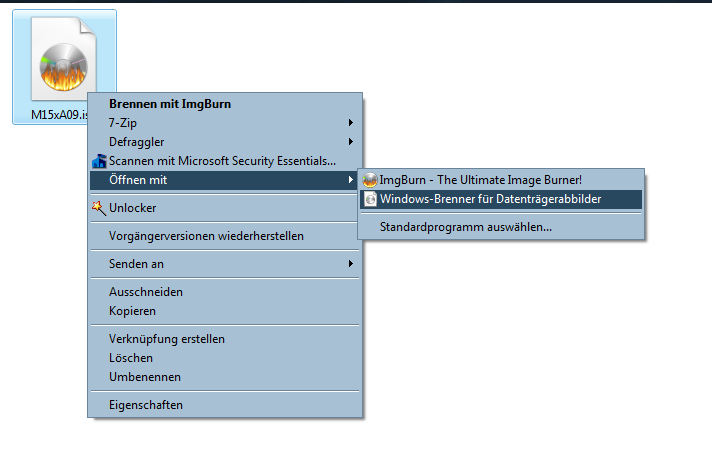
Task: Choose Standardprogramm auswählen...
Action: 501,227
